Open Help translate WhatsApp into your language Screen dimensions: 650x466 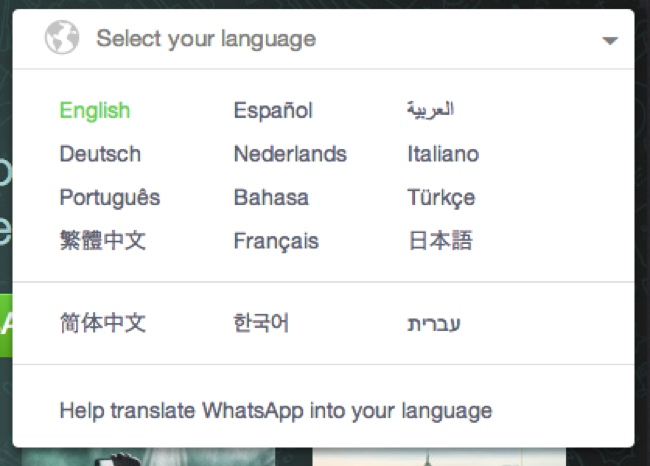(276, 411)
